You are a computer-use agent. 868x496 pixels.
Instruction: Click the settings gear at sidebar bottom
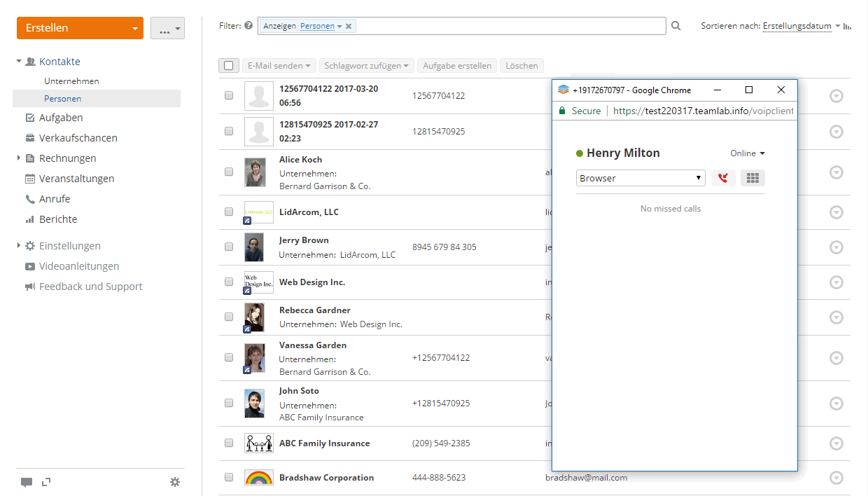coord(175,482)
